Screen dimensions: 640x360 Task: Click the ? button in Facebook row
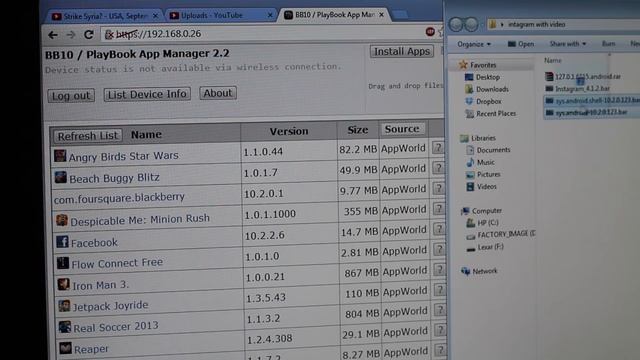439,229
